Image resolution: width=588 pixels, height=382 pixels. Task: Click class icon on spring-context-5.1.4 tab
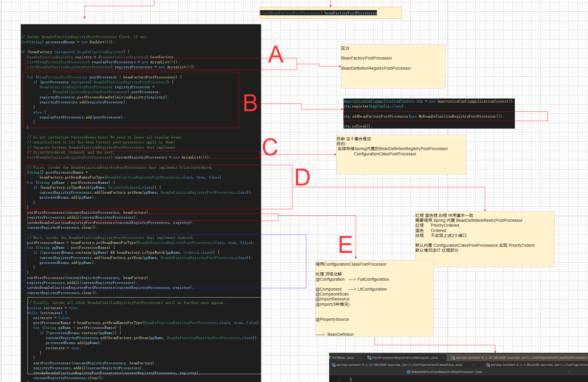[488, 365]
